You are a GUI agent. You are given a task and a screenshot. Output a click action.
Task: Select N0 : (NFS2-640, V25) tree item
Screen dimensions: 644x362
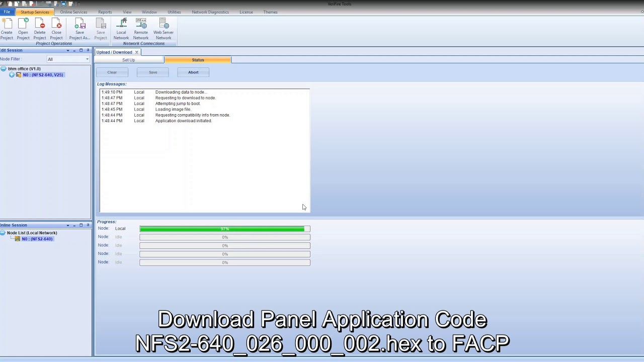[x=43, y=75]
